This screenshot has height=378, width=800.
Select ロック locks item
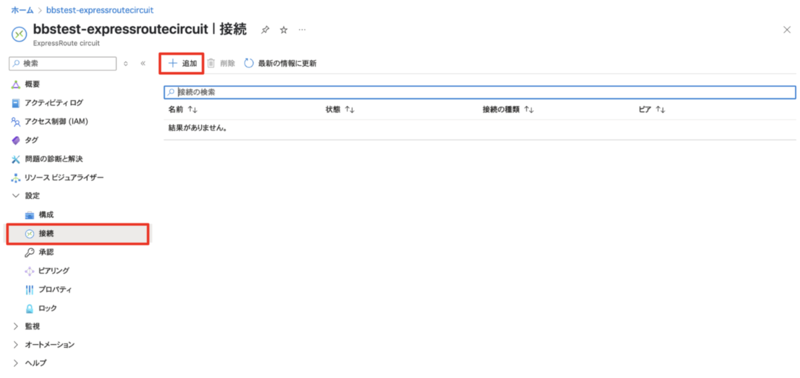tap(47, 308)
